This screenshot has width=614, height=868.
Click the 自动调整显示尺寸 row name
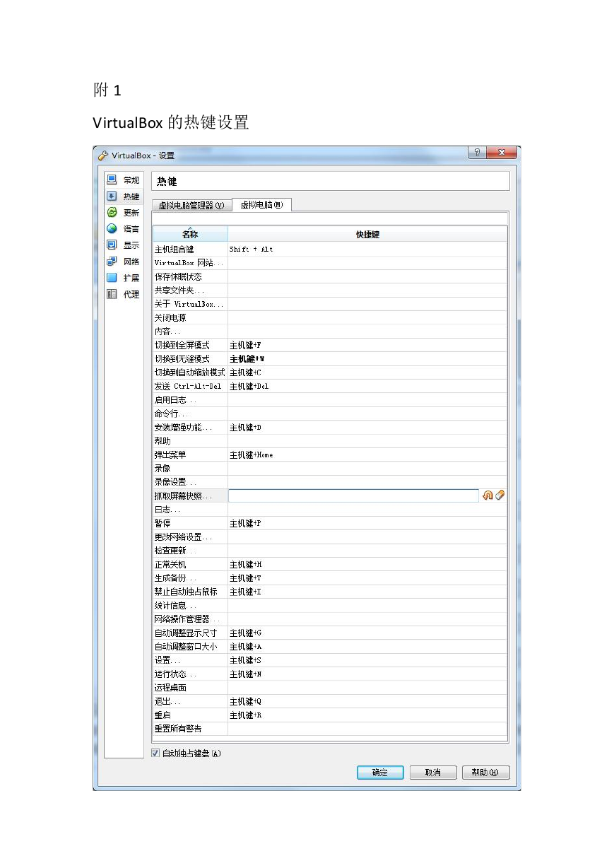186,633
